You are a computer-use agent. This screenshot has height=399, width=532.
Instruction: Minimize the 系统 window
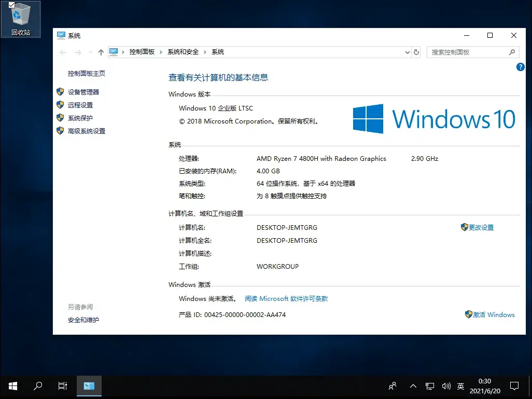tap(467, 35)
